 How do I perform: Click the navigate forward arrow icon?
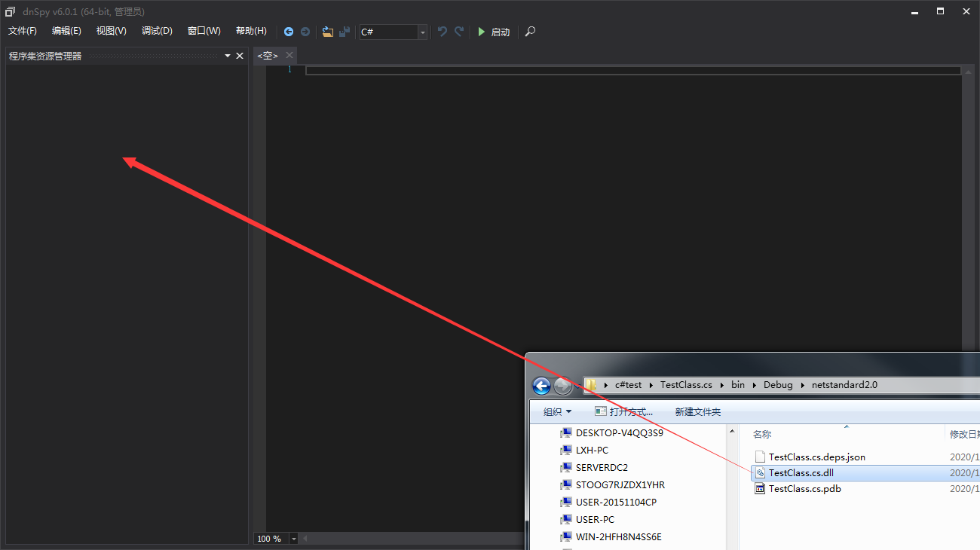(305, 32)
